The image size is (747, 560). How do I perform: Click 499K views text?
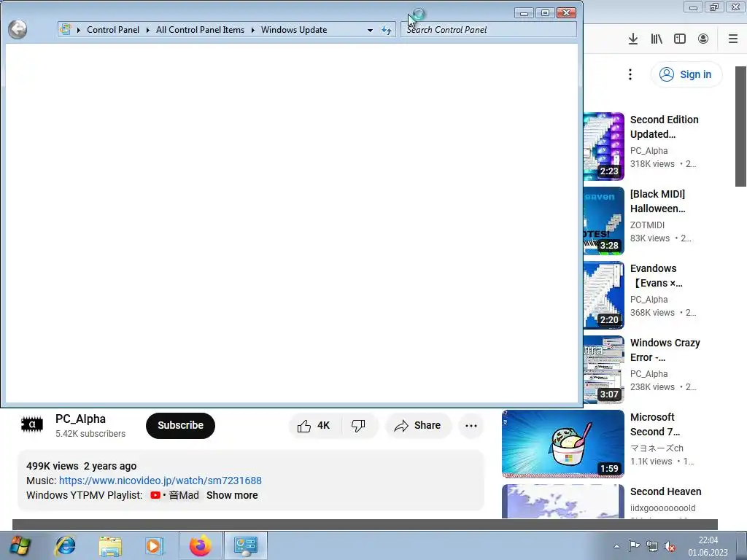point(53,466)
